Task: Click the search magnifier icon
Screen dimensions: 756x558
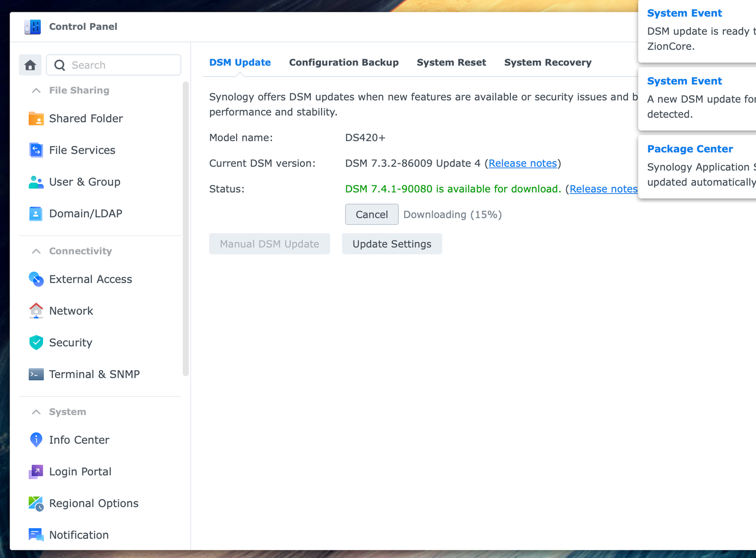Action: coord(60,65)
